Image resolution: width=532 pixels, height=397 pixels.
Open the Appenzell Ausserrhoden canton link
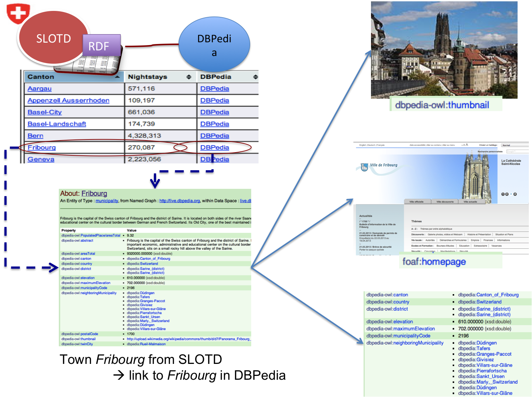pyautogui.click(x=69, y=100)
